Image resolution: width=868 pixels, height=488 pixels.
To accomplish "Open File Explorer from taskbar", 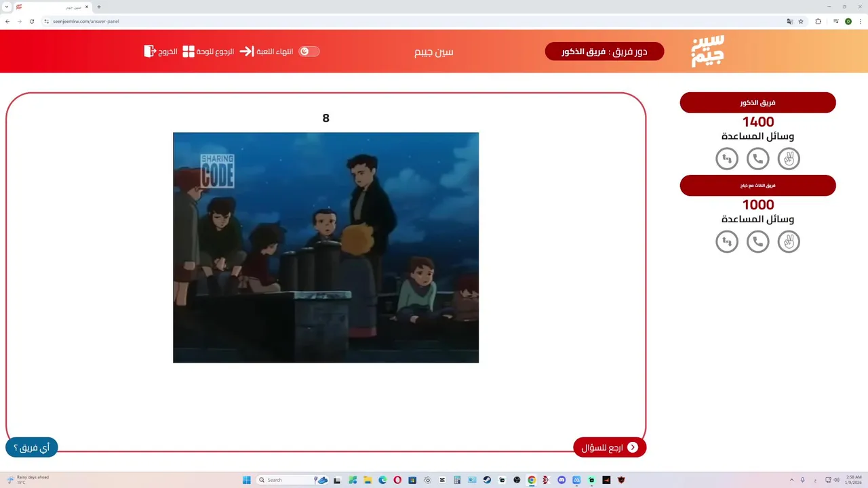I will tap(368, 480).
